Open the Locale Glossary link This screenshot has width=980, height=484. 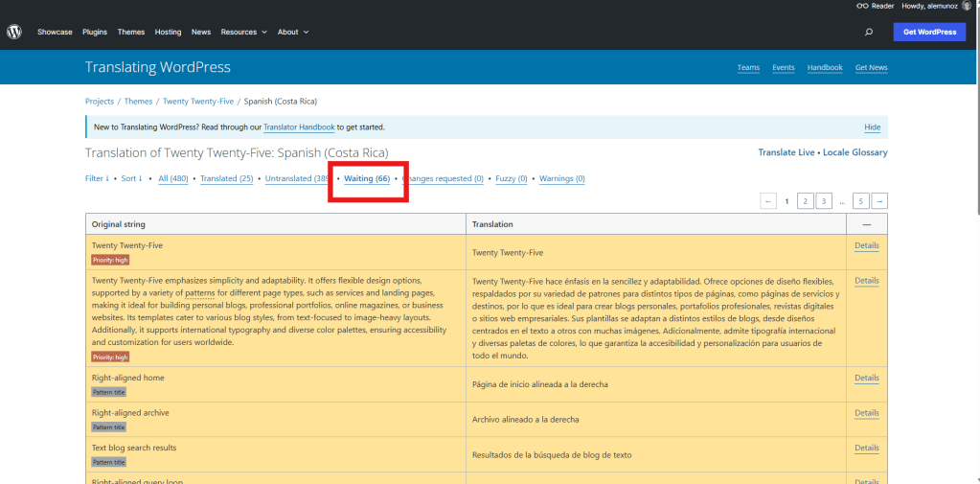tap(855, 152)
